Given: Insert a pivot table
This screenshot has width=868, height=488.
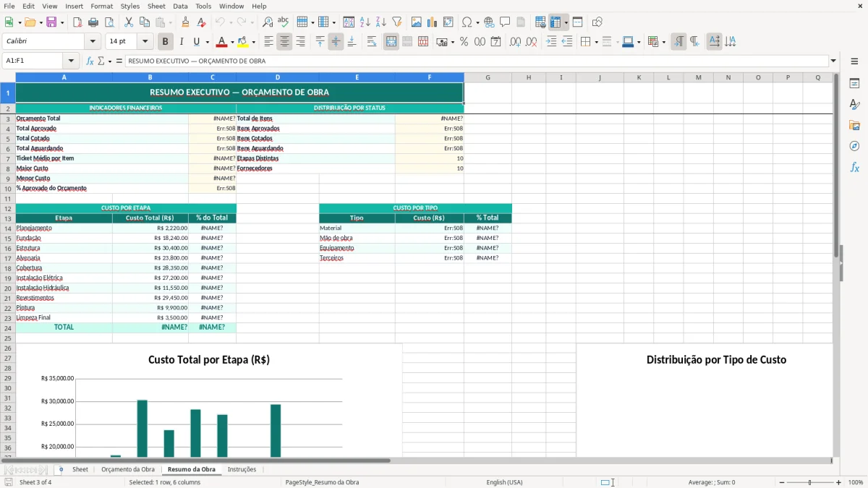Looking at the screenshot, I should 448,22.
